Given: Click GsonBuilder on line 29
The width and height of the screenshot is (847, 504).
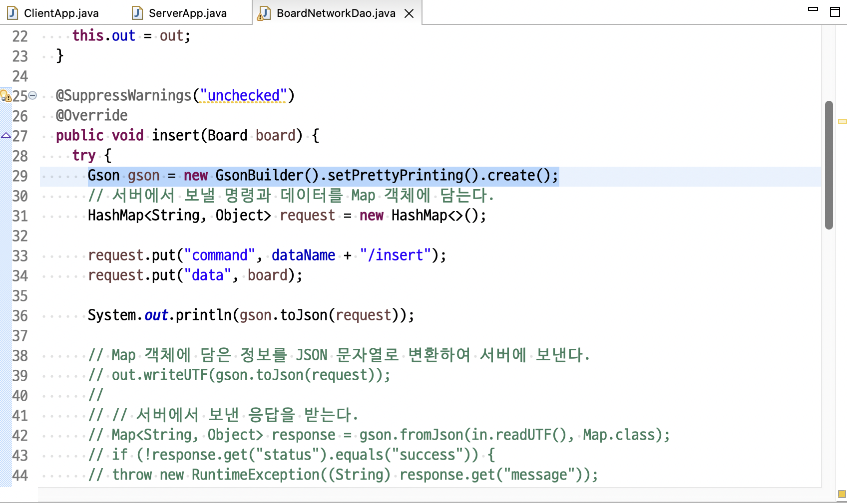Looking at the screenshot, I should point(259,175).
